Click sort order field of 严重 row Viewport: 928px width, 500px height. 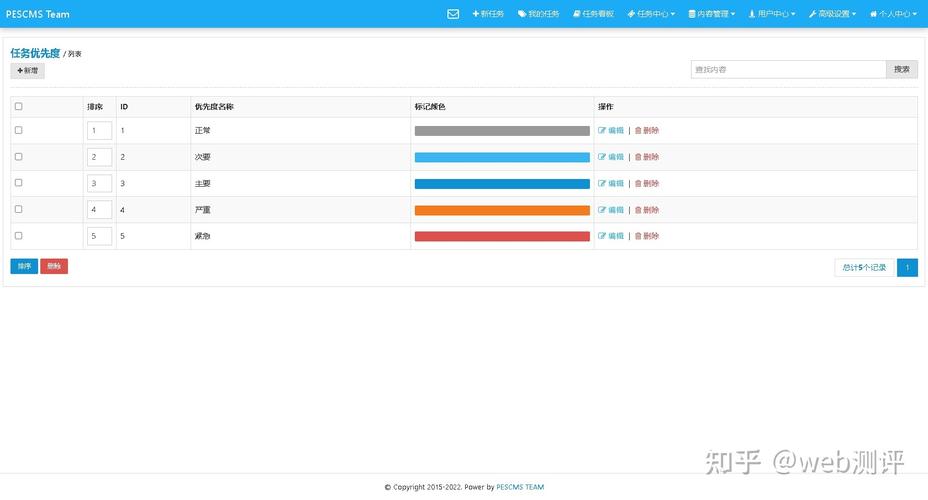(x=99, y=209)
